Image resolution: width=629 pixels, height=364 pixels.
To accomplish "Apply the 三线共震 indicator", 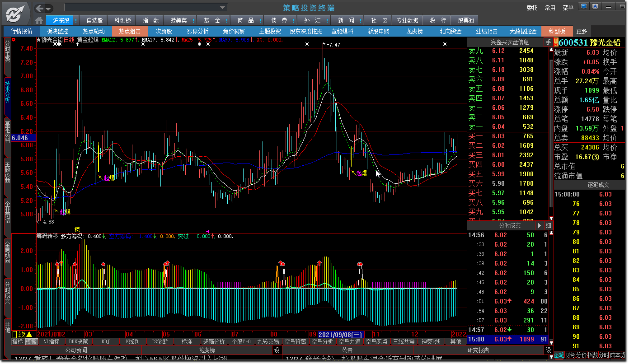I will click(404, 342).
